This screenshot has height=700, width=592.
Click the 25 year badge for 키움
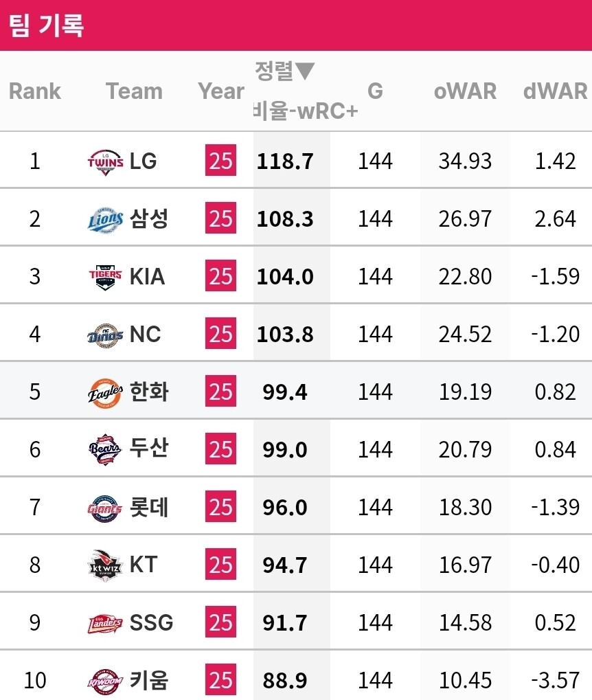point(220,681)
